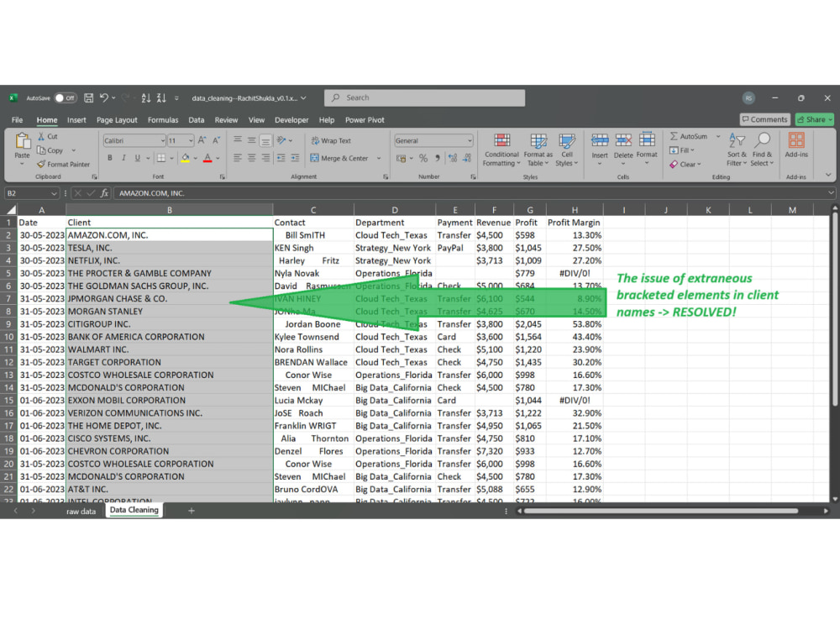Sort ascending with the A-Z quick access icon
Image resolution: width=840 pixels, height=630 pixels.
[x=145, y=98]
